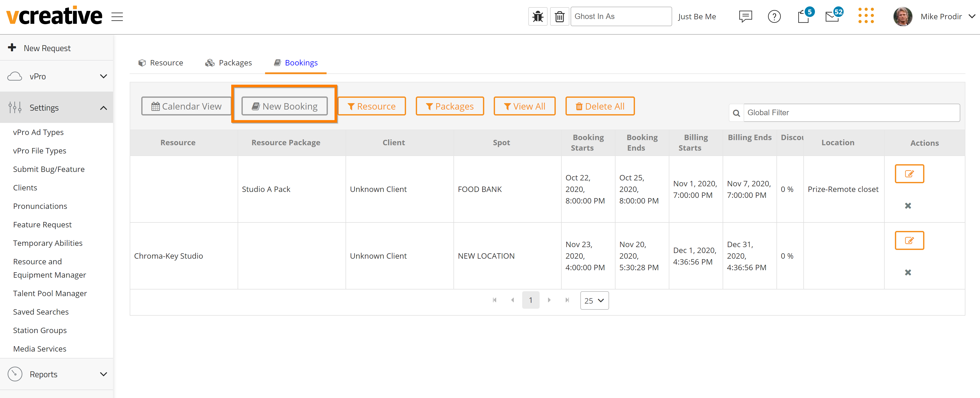Screen dimensions: 980x398
Task: Click the search magnifier icon
Action: [x=736, y=113]
